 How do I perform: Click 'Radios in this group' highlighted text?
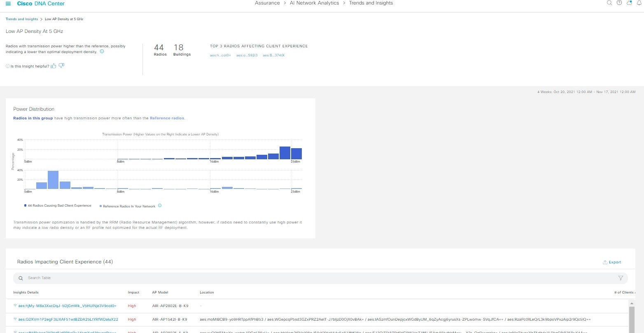pos(33,118)
